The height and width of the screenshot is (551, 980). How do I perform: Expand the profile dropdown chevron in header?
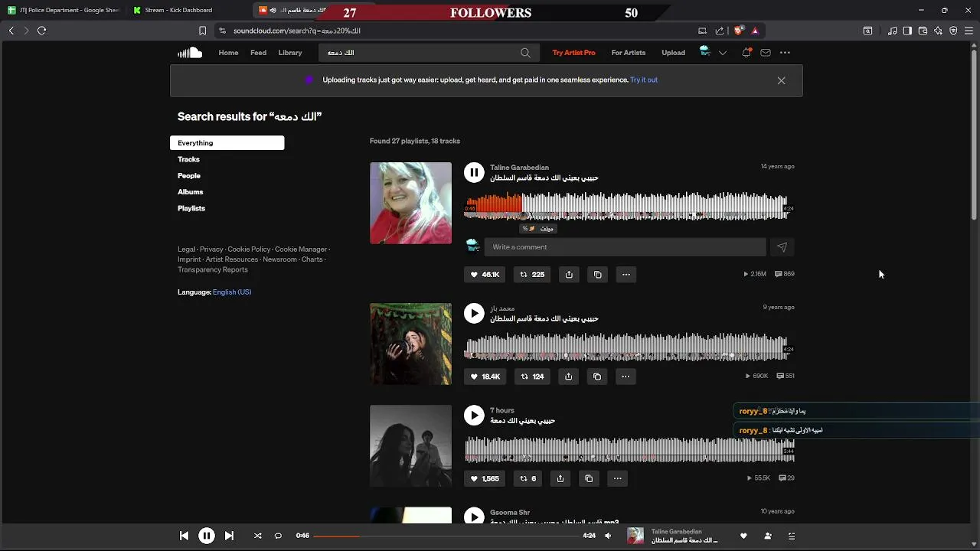(x=722, y=53)
